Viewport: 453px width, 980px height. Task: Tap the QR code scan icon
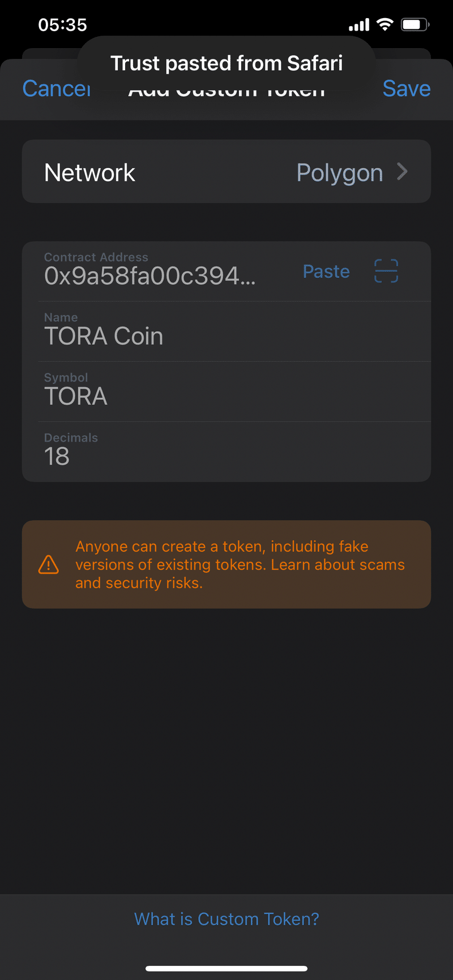tap(386, 271)
